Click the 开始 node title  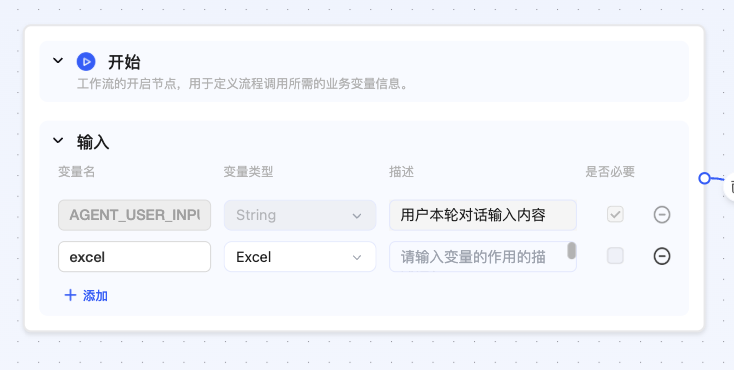pyautogui.click(x=124, y=62)
